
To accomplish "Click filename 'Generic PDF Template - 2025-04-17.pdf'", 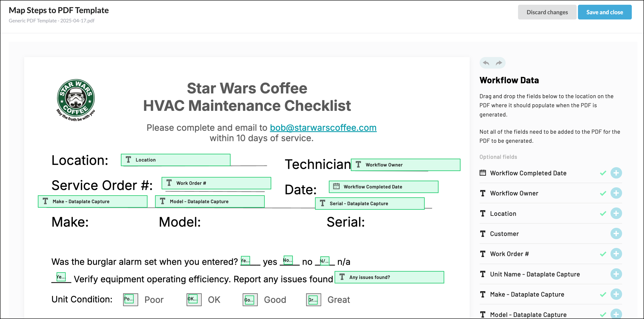I will coord(52,21).
